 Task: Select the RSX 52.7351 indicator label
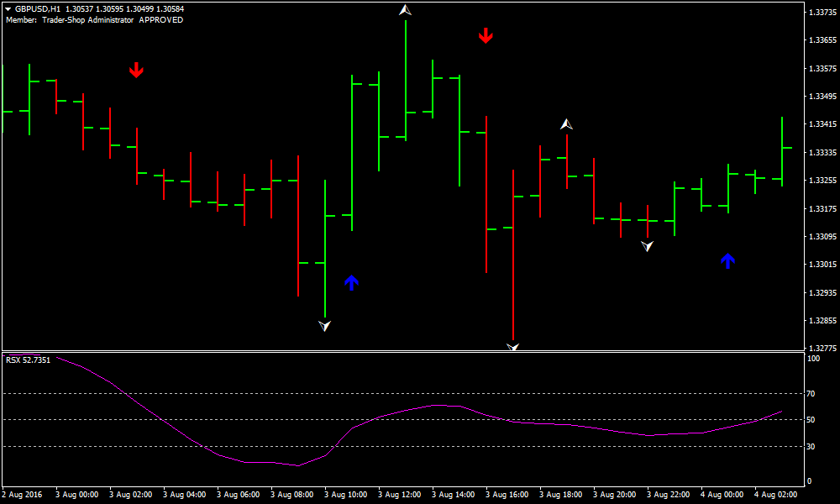coord(29,360)
